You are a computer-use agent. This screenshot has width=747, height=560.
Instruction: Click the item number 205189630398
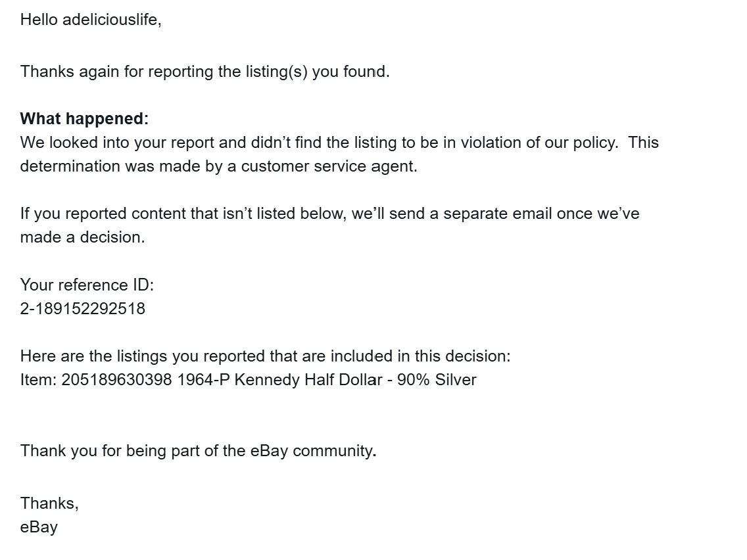[x=117, y=380]
